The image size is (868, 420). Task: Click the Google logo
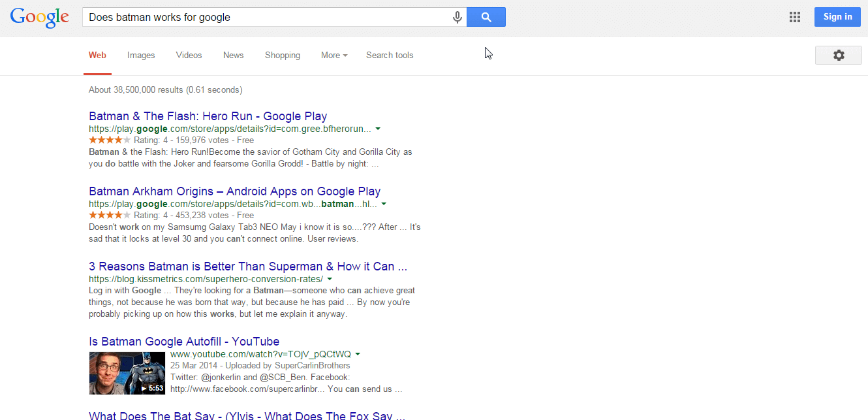coord(40,18)
